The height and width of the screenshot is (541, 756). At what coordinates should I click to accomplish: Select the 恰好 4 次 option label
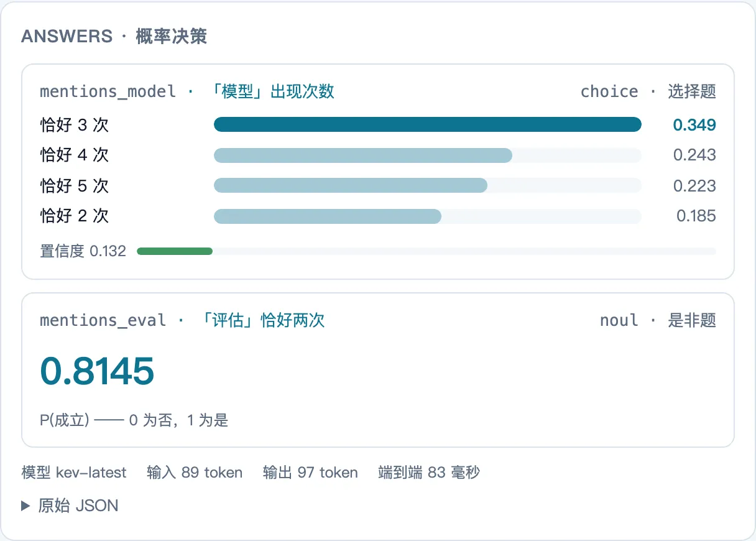75,155
